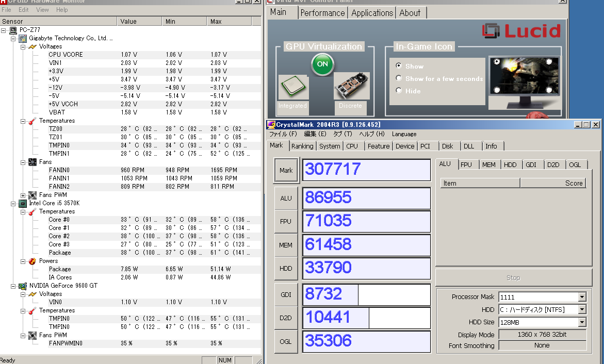Click the Intel Core i5 3570K chip icon

pyautogui.click(x=22, y=203)
